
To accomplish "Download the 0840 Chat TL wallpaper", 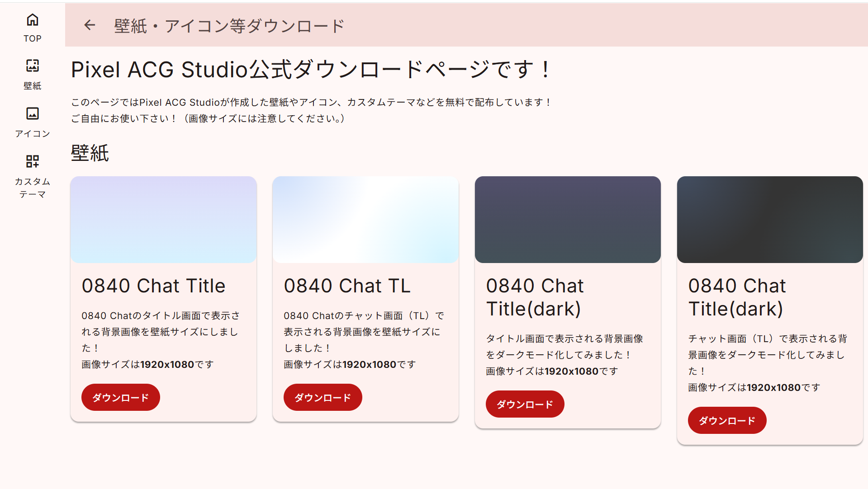I will 323,398.
